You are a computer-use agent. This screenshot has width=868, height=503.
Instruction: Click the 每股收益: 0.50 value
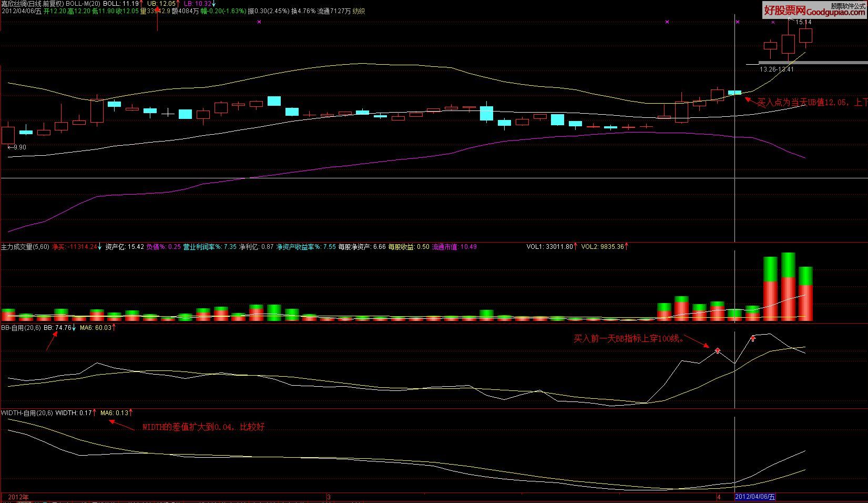point(409,246)
